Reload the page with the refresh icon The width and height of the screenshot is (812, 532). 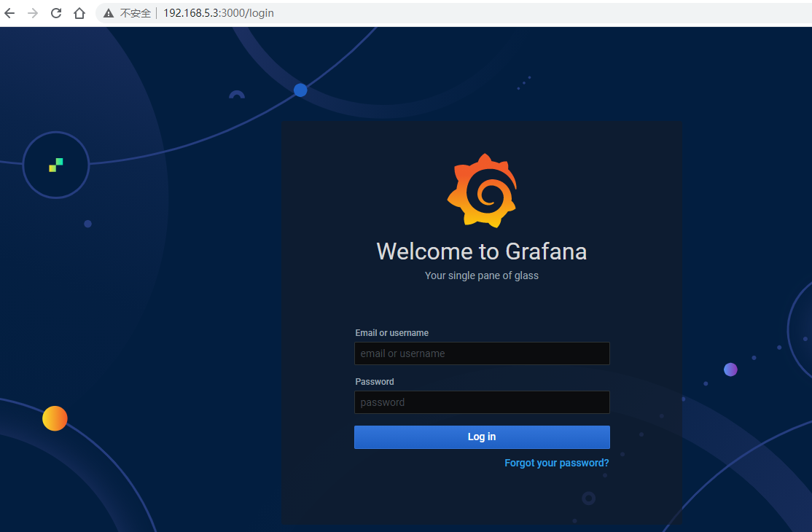[56, 13]
